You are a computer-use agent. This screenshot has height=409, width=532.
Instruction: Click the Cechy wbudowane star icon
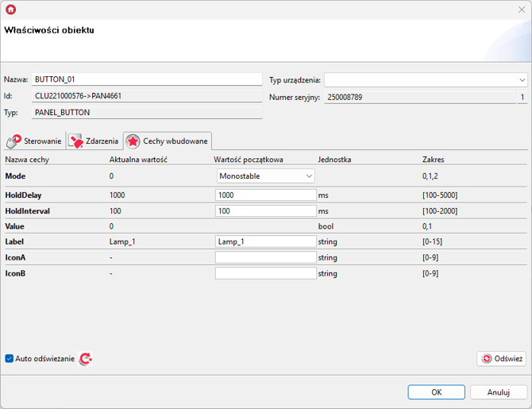133,141
